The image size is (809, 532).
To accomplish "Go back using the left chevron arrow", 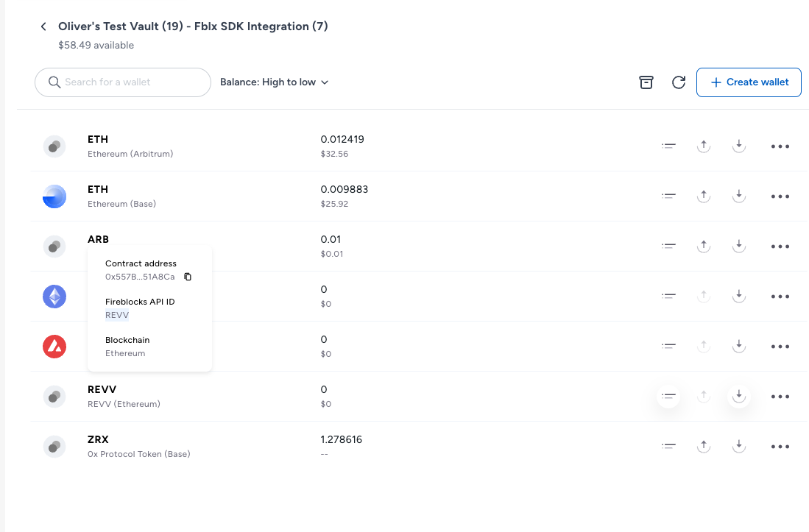I will pyautogui.click(x=43, y=26).
